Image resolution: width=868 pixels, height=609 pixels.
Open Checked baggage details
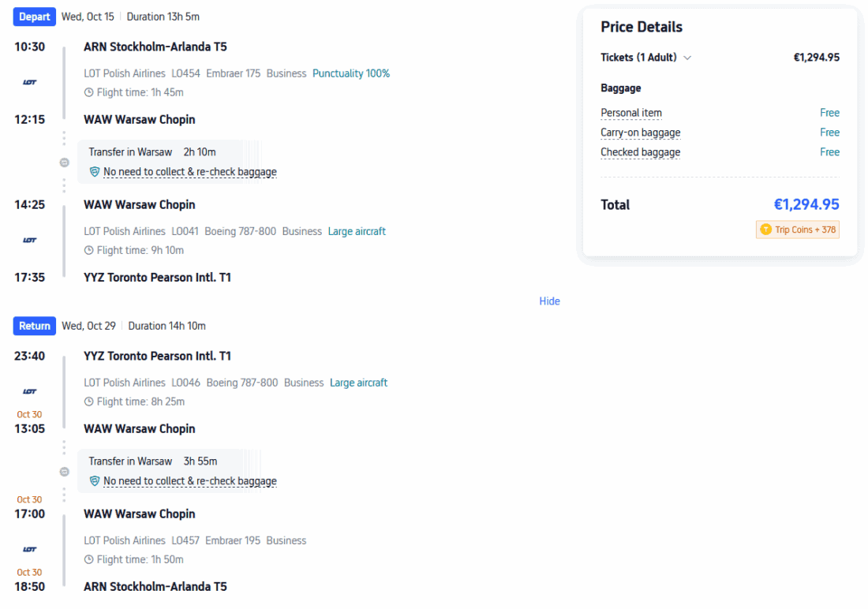640,152
